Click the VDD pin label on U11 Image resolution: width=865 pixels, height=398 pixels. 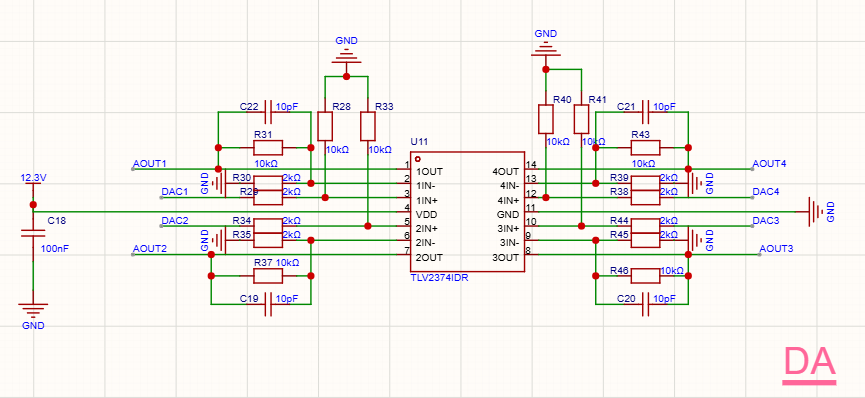click(x=426, y=214)
